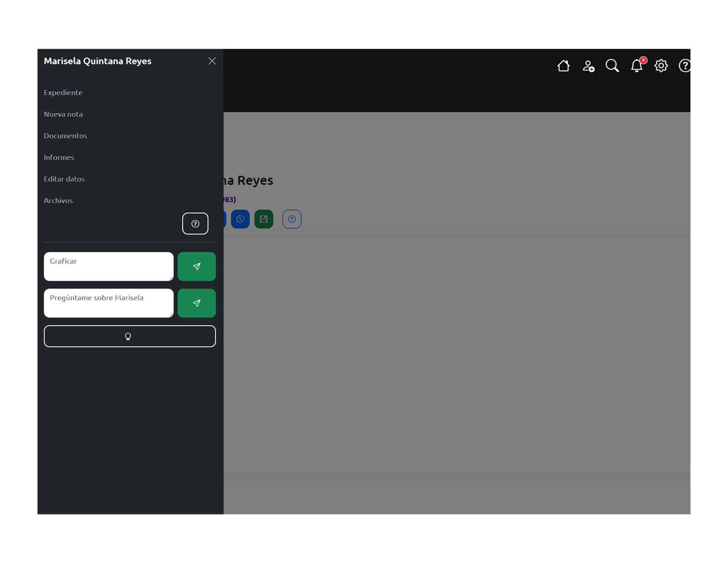
Task: Click the lightbulb suggestions button
Action: (130, 336)
